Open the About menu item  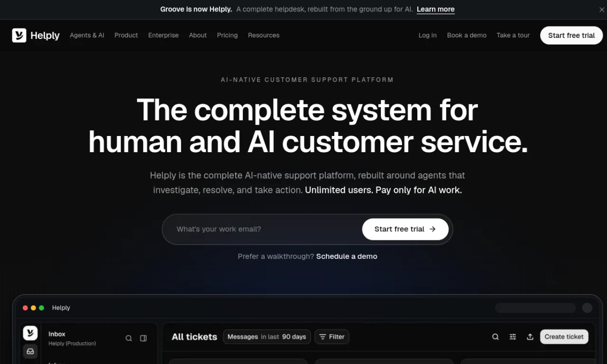(198, 35)
